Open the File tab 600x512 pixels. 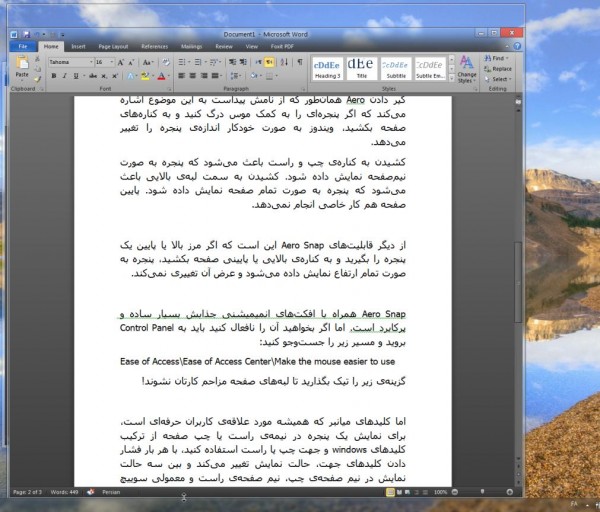point(22,46)
